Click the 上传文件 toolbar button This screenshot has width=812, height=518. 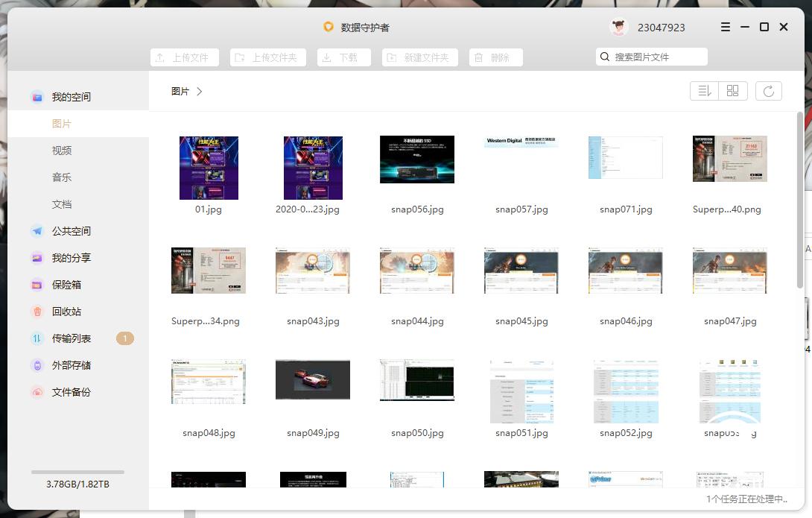point(184,57)
